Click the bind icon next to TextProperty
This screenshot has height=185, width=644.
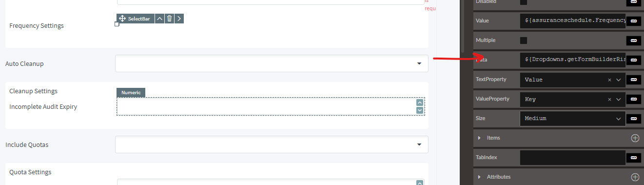pyautogui.click(x=634, y=80)
